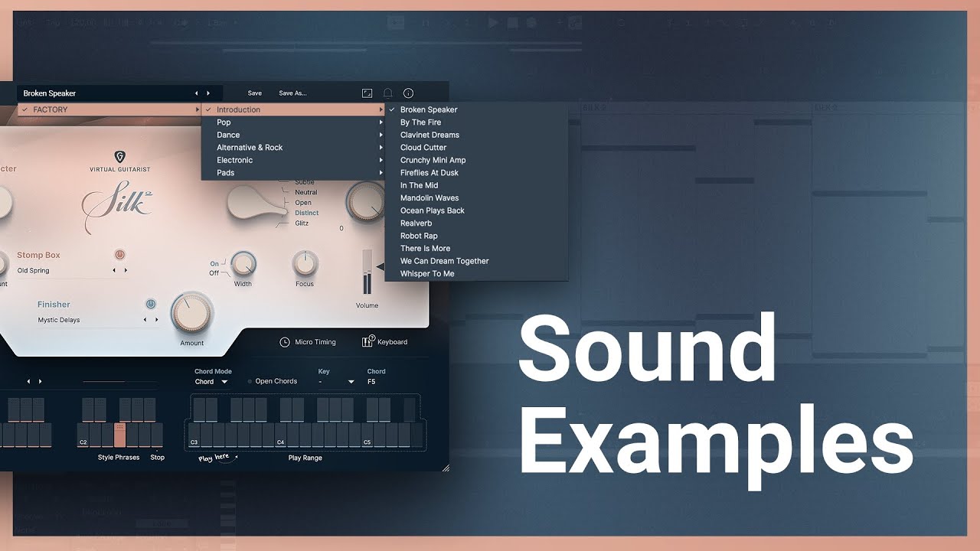Click next Stomp Box effect arrow
Image resolution: width=980 pixels, height=551 pixels.
(x=126, y=270)
